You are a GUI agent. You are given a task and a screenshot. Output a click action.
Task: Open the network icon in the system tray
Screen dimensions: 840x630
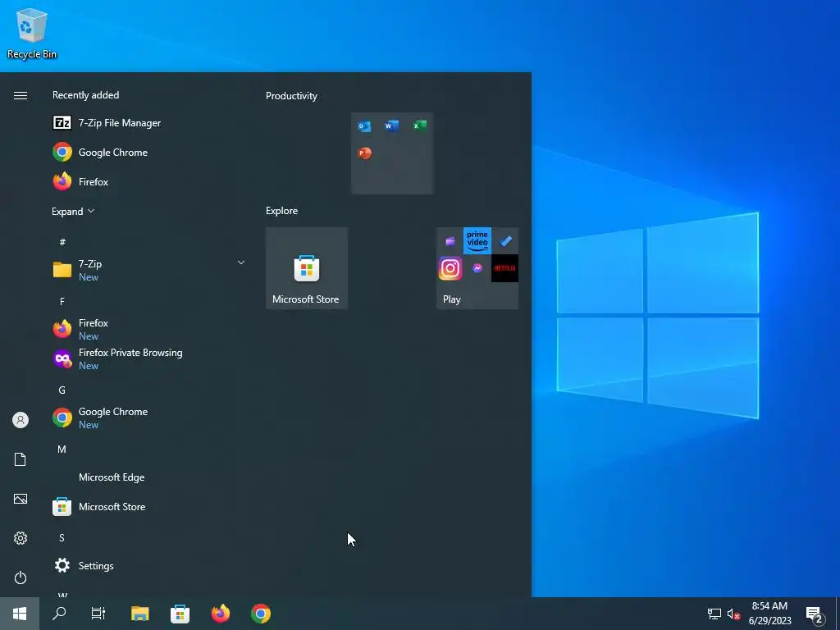714,614
